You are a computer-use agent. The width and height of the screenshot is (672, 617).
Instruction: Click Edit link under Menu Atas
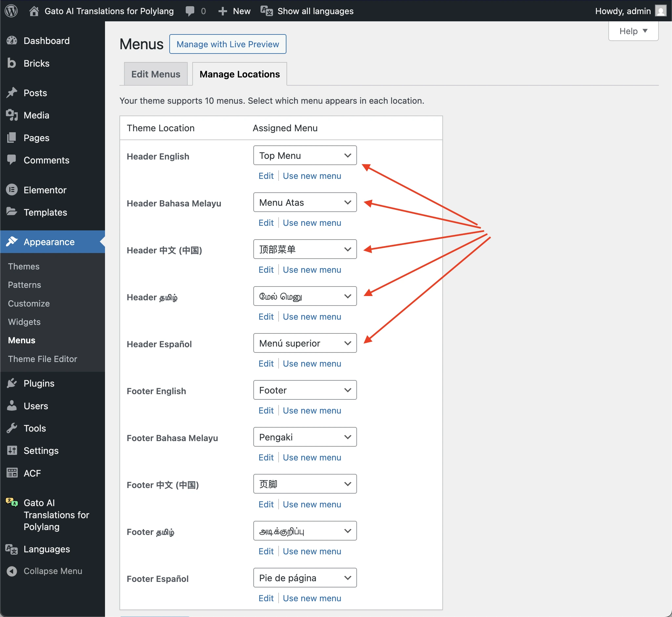(x=266, y=223)
